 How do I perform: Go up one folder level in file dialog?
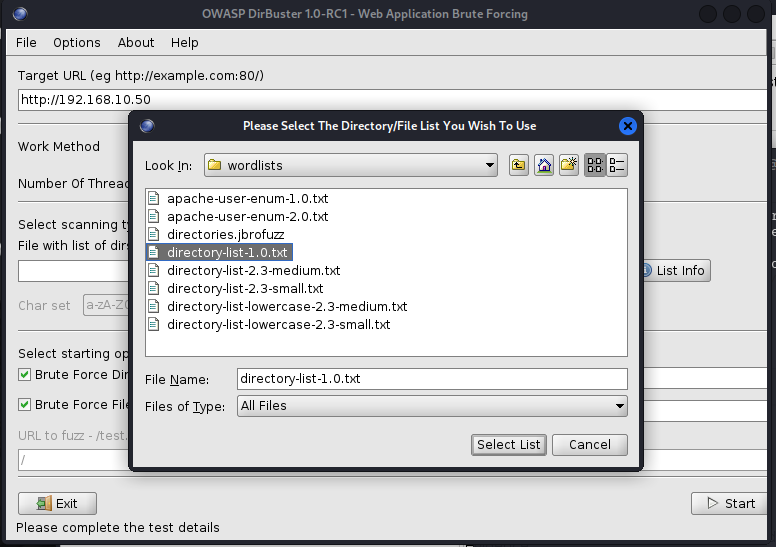518,165
